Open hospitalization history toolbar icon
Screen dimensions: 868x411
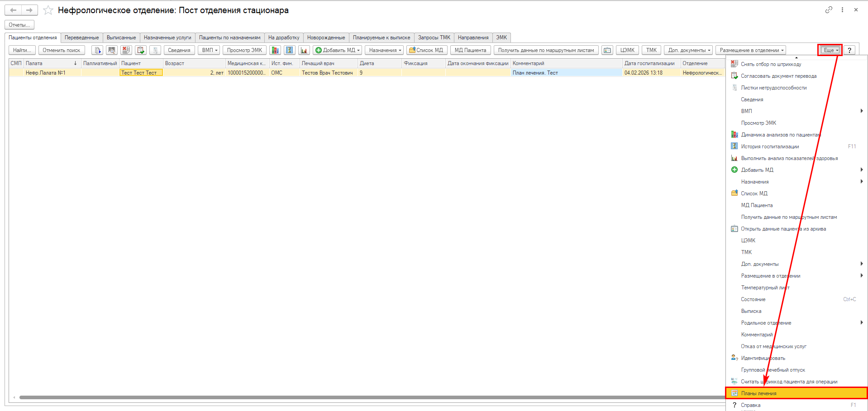[x=290, y=50]
